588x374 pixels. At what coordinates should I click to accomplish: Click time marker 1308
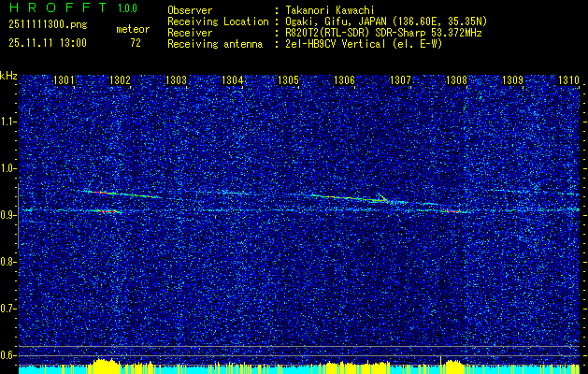[456, 79]
